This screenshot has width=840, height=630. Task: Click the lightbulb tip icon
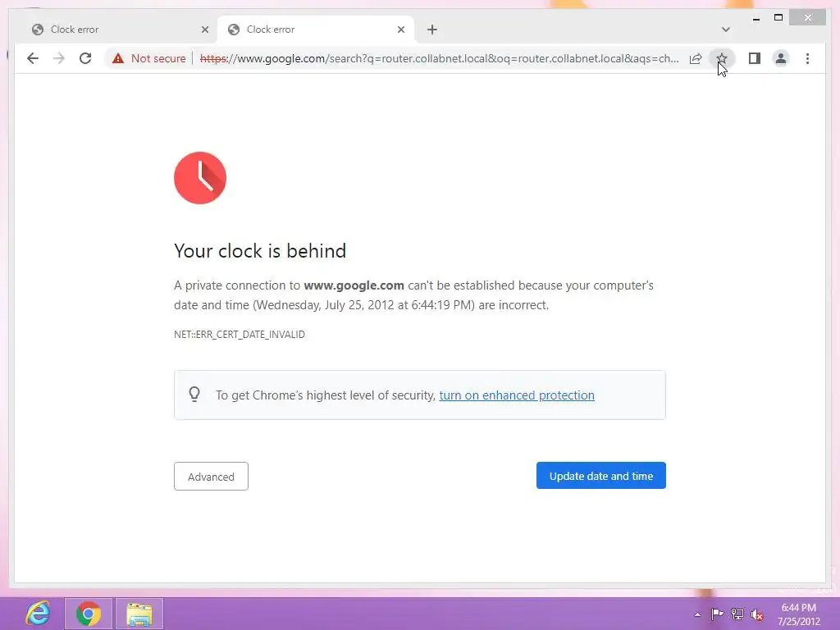pyautogui.click(x=194, y=395)
